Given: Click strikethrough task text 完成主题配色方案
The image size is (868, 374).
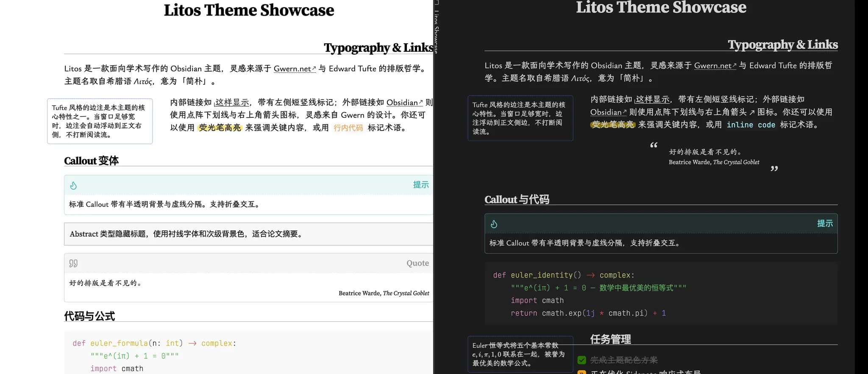Looking at the screenshot, I should (x=624, y=360).
